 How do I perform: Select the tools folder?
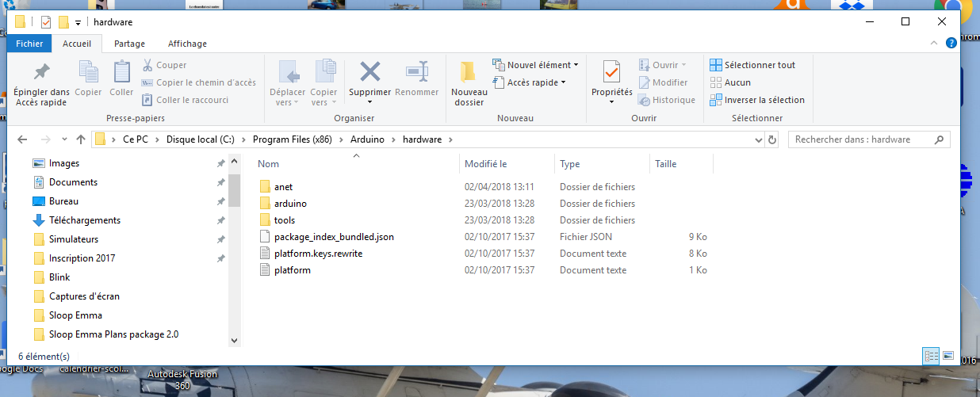285,220
